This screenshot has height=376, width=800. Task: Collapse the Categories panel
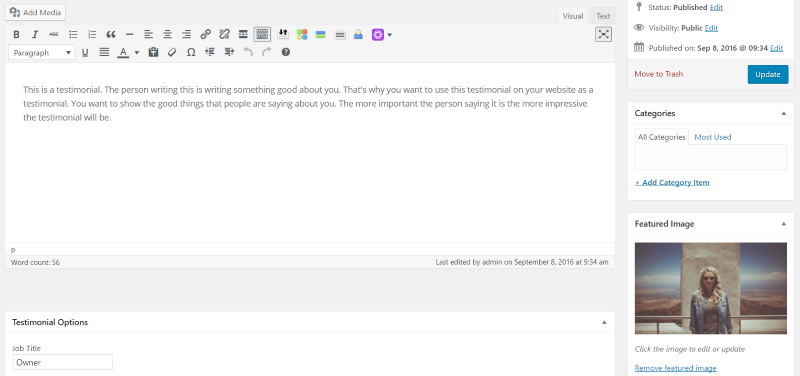click(784, 113)
